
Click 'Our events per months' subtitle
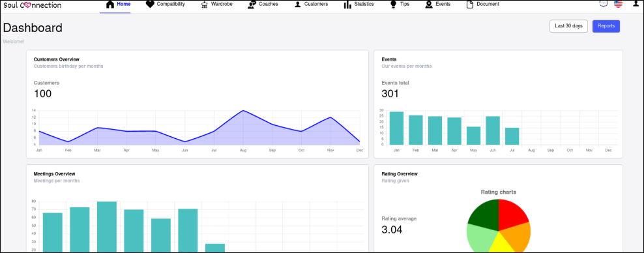407,66
